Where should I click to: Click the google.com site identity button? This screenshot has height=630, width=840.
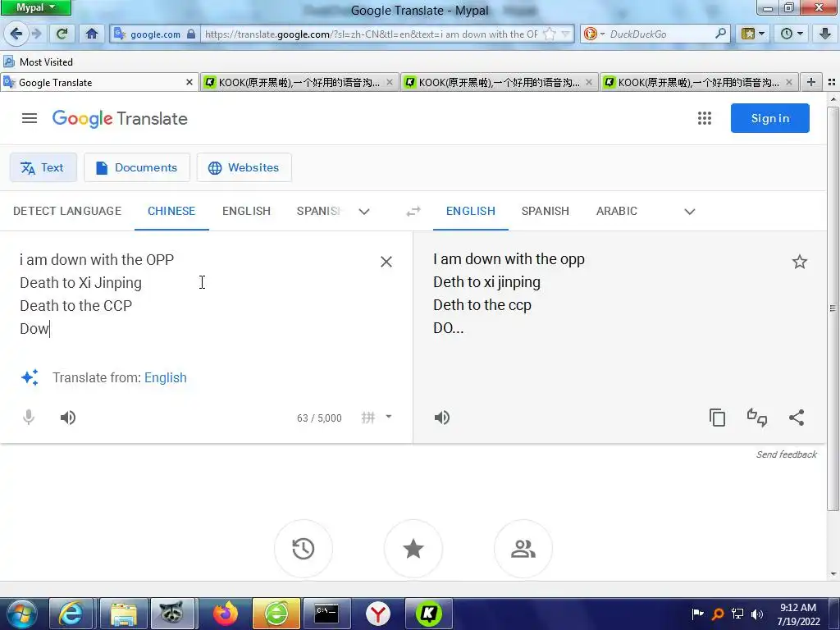click(155, 34)
